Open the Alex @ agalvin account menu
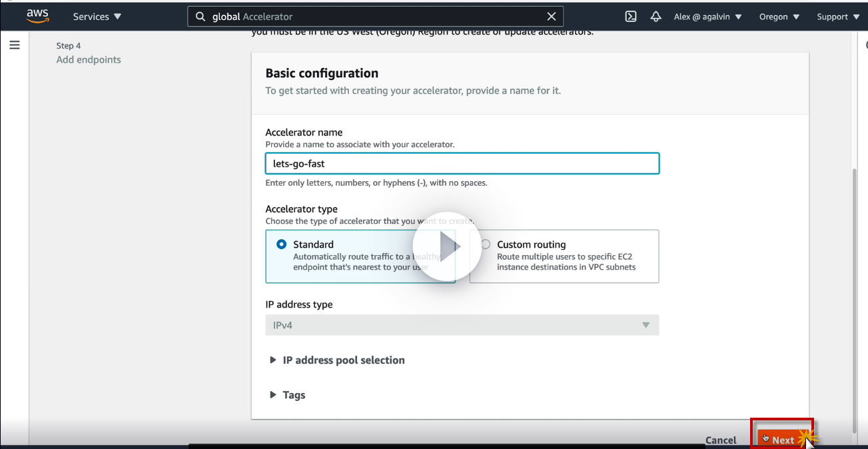The height and width of the screenshot is (449, 868). coord(707,17)
